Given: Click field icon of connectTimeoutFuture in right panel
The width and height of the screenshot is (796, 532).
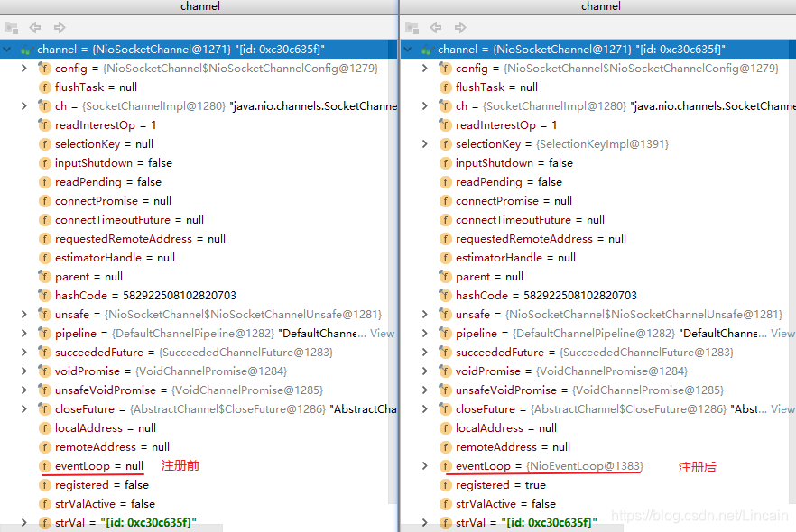Looking at the screenshot, I should point(445,220).
